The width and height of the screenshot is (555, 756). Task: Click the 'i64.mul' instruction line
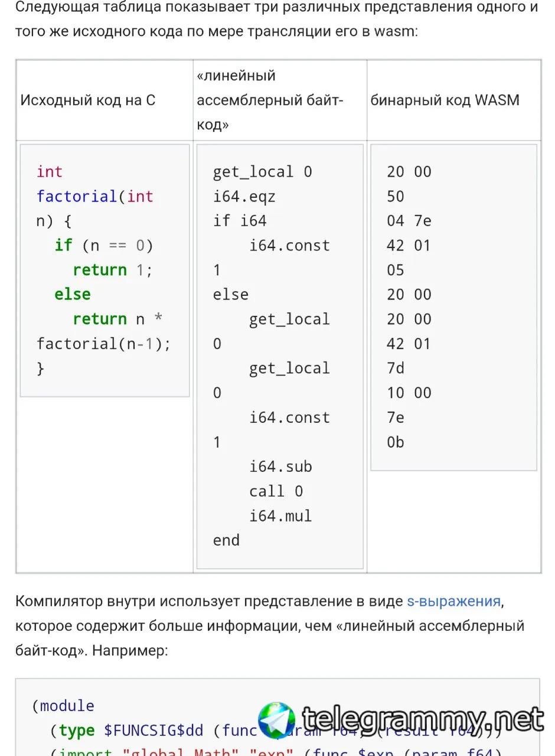[x=280, y=516]
